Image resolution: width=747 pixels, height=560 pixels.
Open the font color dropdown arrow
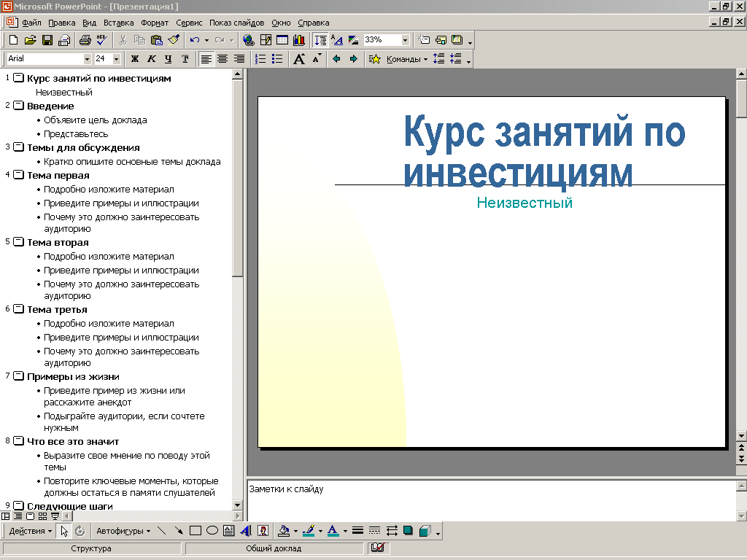345,531
